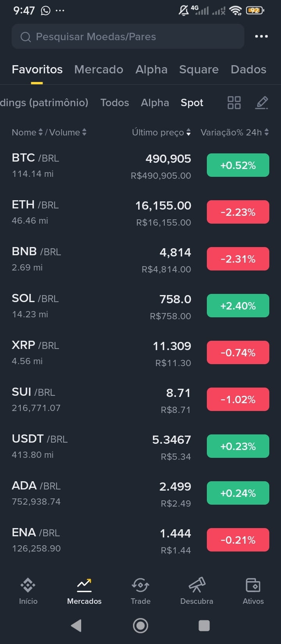Toggle BTC +0.52% change badge
Screen dimensions: 281x644
click(238, 165)
